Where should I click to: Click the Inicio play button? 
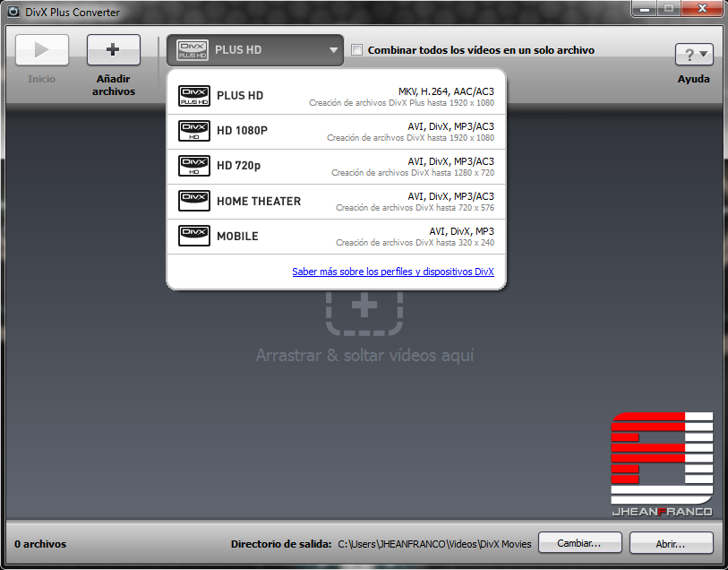tap(42, 49)
